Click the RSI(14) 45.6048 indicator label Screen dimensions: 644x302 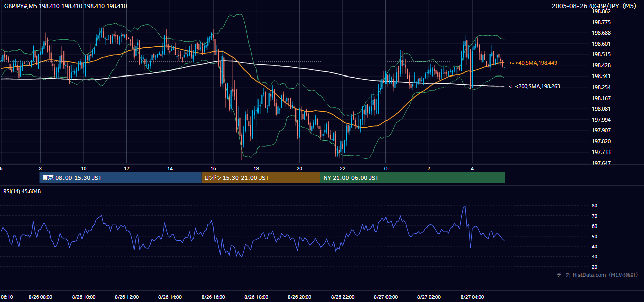click(22, 191)
